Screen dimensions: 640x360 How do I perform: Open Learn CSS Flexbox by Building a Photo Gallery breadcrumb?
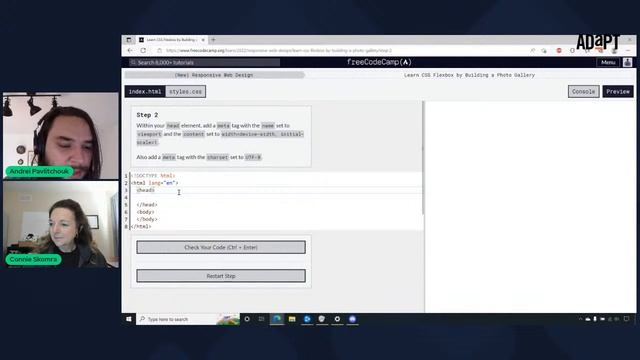coord(469,75)
